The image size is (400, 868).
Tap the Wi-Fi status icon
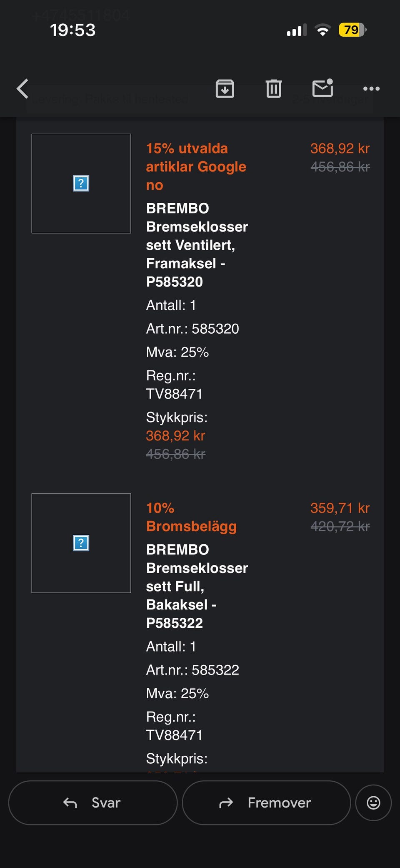322,30
